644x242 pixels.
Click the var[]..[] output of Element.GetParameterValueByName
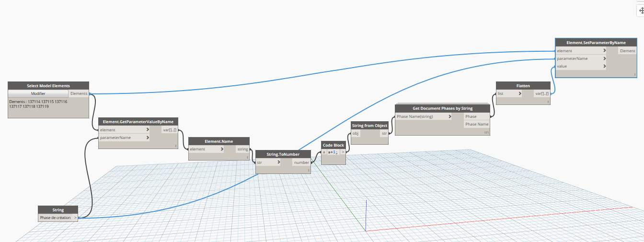pyautogui.click(x=170, y=130)
